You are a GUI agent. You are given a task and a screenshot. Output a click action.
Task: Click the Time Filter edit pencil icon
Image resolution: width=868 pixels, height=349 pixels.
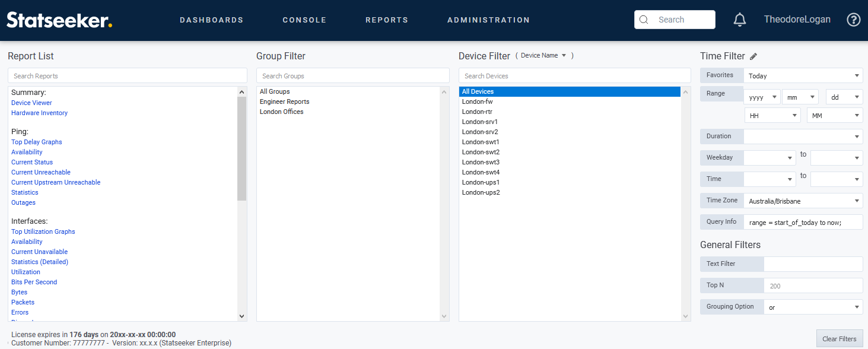[x=753, y=56]
